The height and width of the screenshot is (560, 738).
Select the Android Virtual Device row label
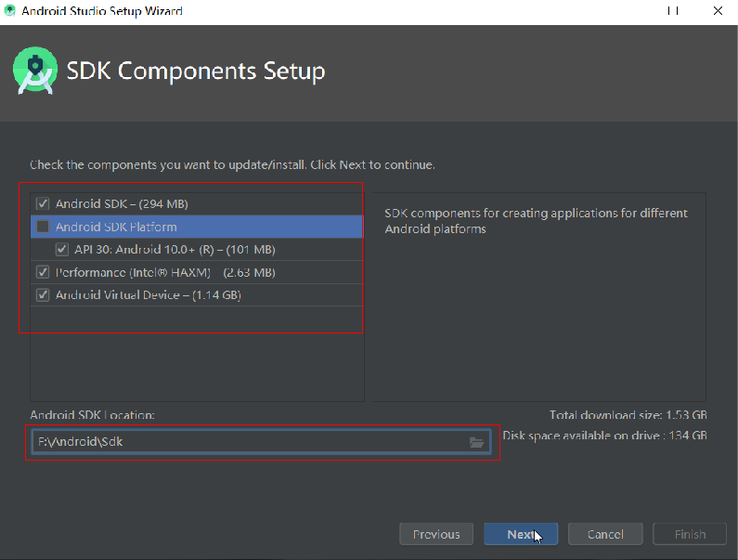pyautogui.click(x=149, y=295)
